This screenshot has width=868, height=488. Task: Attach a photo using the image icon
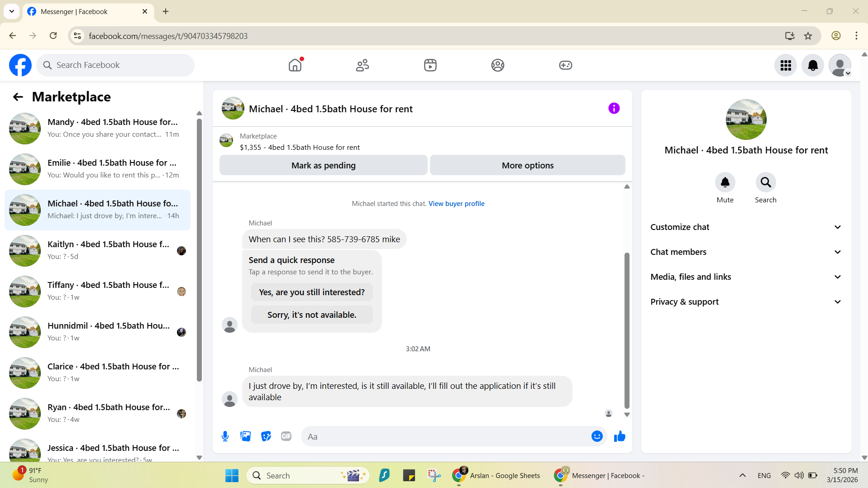click(x=246, y=436)
